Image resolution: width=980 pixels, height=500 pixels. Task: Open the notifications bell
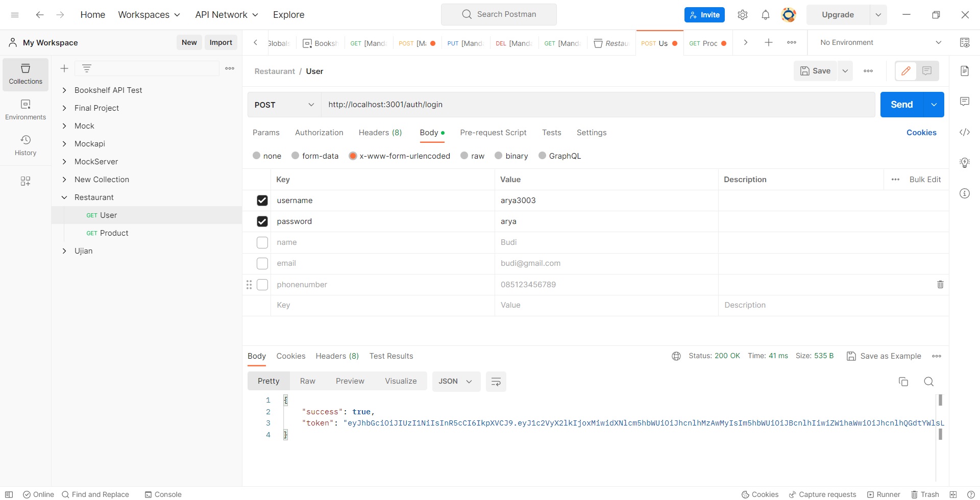click(x=766, y=15)
